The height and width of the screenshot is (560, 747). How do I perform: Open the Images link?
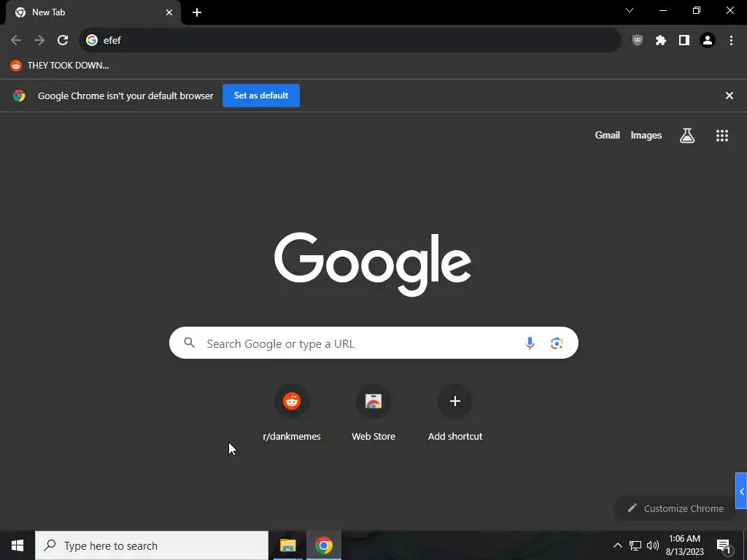click(646, 135)
